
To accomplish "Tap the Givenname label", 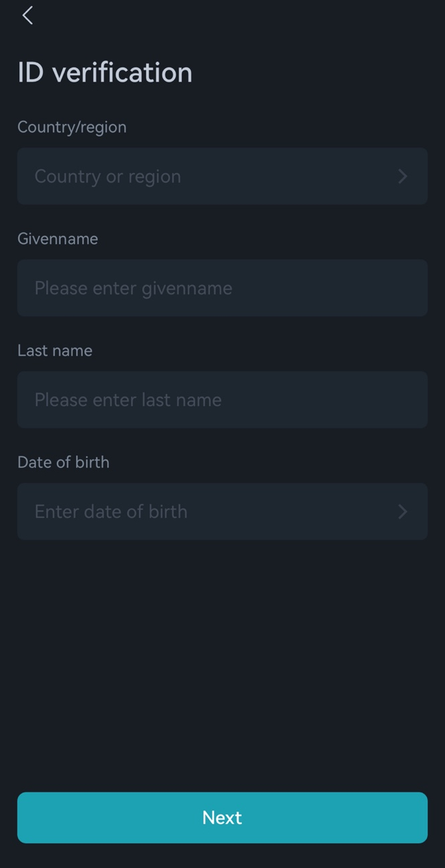I will point(57,239).
